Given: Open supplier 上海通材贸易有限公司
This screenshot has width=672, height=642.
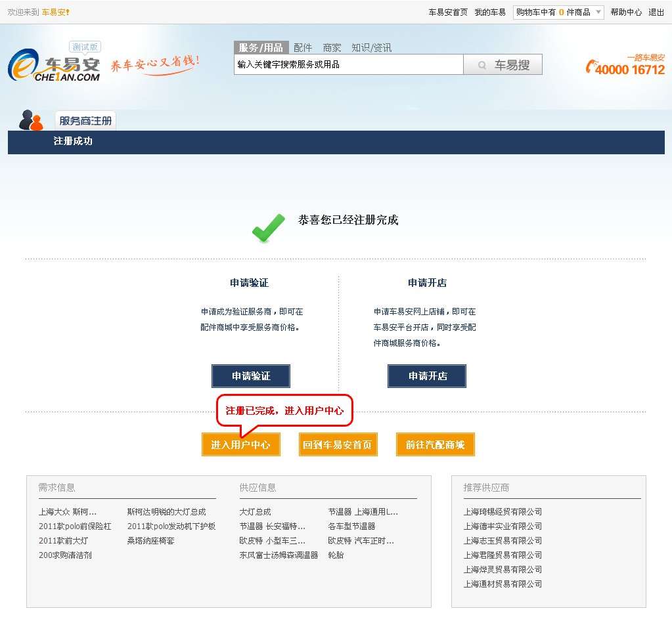Looking at the screenshot, I should pos(503,584).
